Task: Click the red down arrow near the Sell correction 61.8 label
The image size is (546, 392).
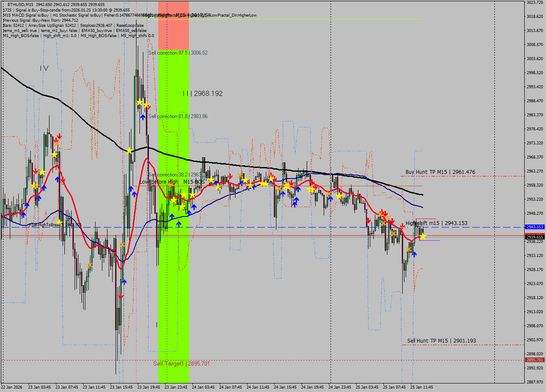Action: click(149, 107)
